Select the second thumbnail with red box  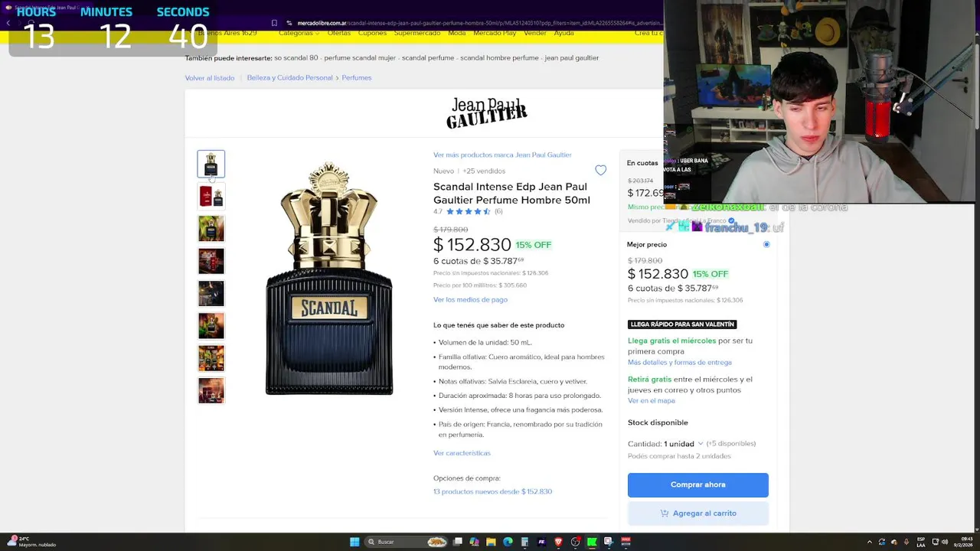(x=211, y=196)
